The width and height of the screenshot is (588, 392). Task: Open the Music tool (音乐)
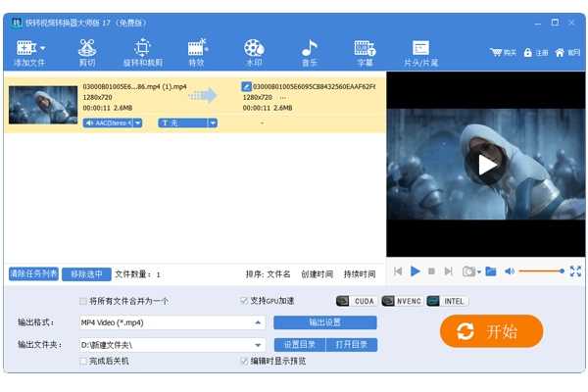click(310, 53)
